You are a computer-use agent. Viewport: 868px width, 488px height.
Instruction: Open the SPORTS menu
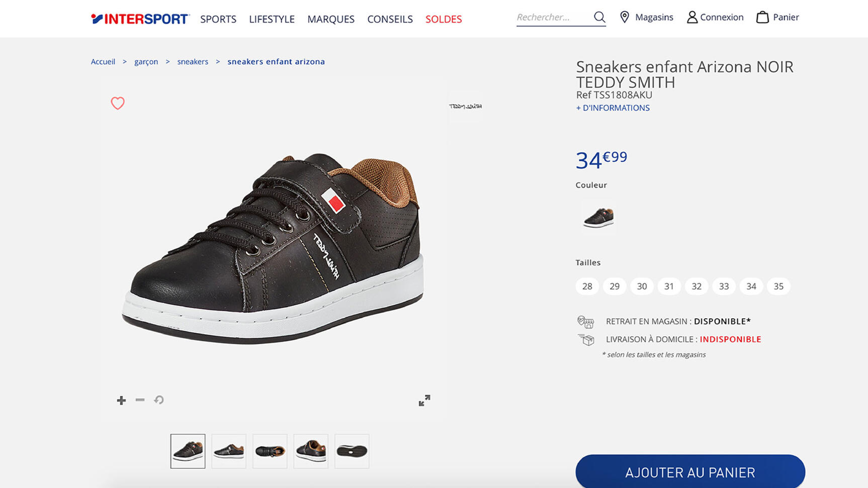(x=218, y=19)
